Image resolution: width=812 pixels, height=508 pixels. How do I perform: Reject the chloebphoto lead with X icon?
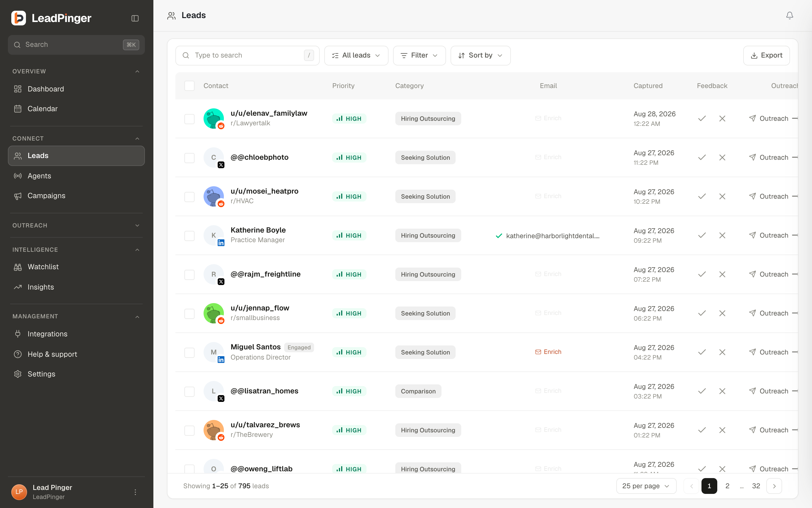(x=722, y=157)
